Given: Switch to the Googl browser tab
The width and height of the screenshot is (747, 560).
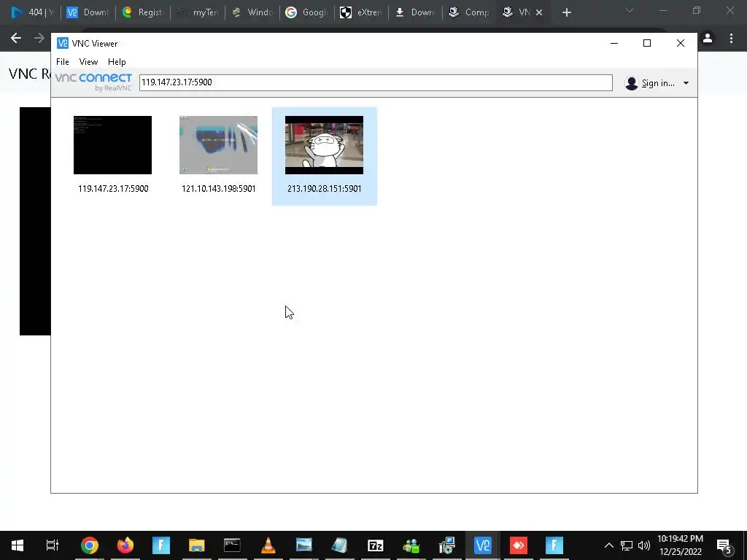Looking at the screenshot, I should pyautogui.click(x=307, y=12).
